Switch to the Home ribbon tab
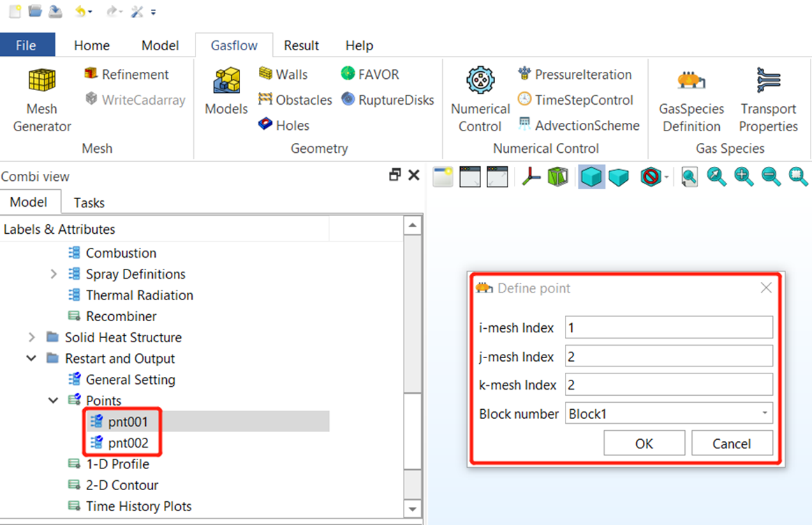Image resolution: width=812 pixels, height=525 pixels. point(91,45)
